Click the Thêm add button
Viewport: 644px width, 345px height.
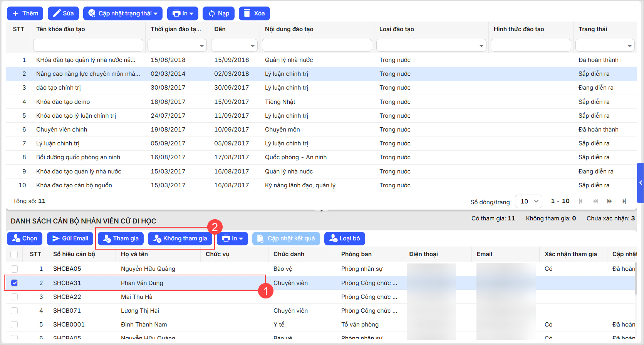coord(25,13)
